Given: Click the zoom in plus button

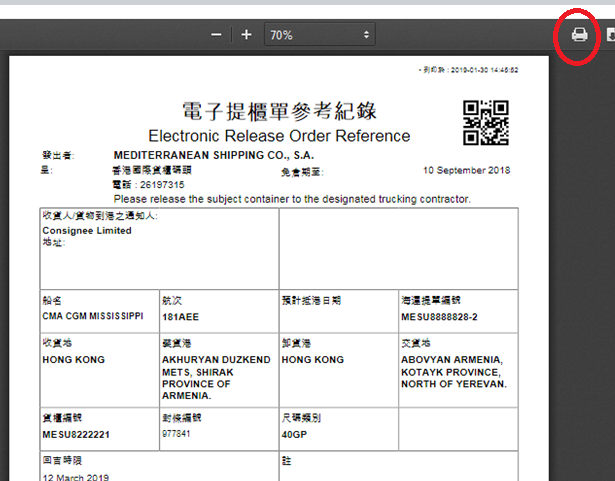Looking at the screenshot, I should [x=246, y=35].
